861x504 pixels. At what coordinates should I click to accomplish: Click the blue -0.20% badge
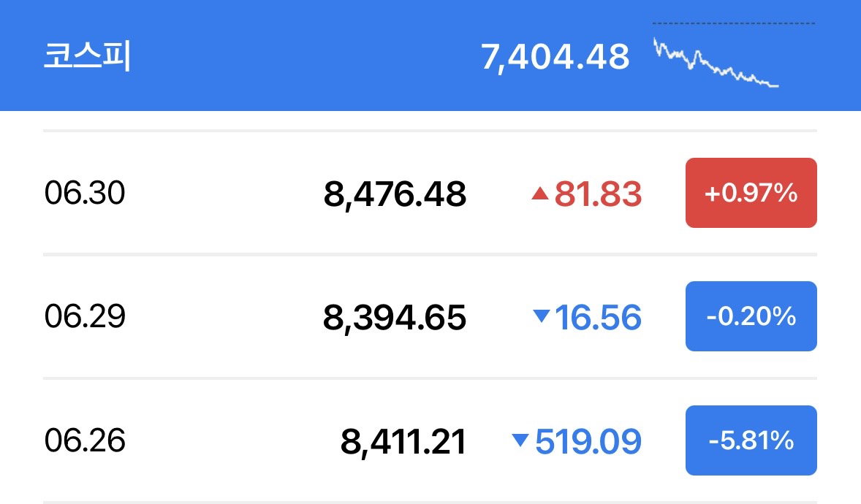[751, 316]
